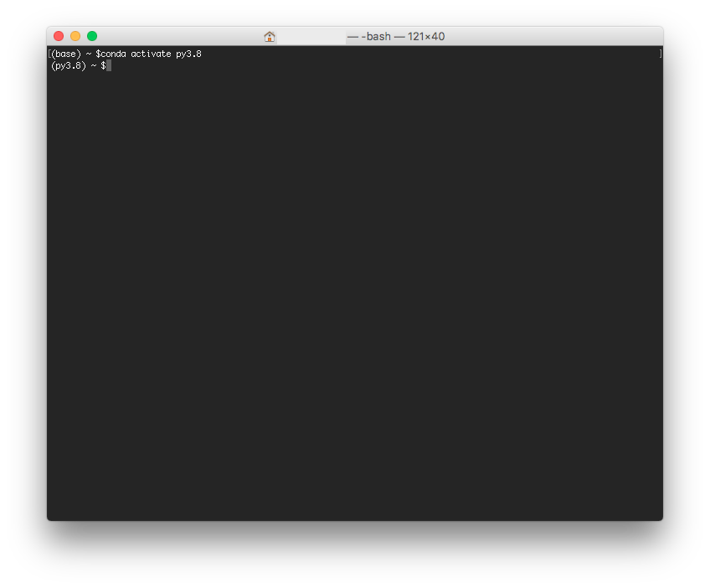
Task: Maximize the terminal with green button
Action: pyautogui.click(x=92, y=36)
